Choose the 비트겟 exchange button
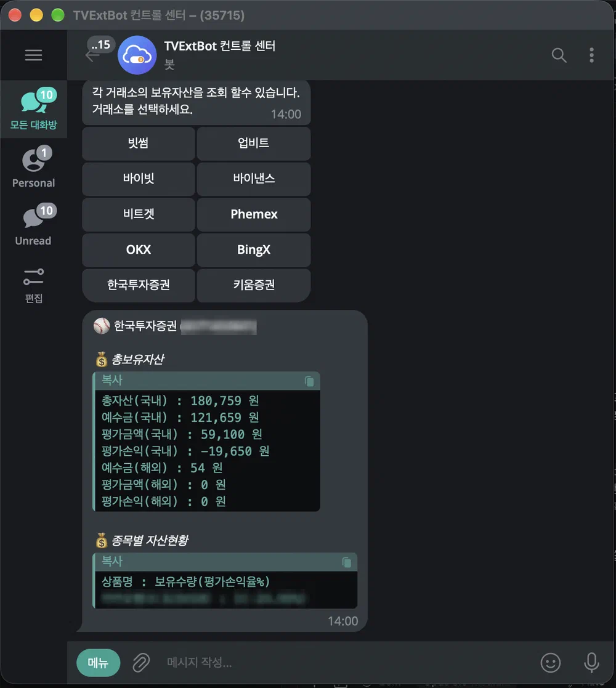The width and height of the screenshot is (616, 688). tap(139, 214)
